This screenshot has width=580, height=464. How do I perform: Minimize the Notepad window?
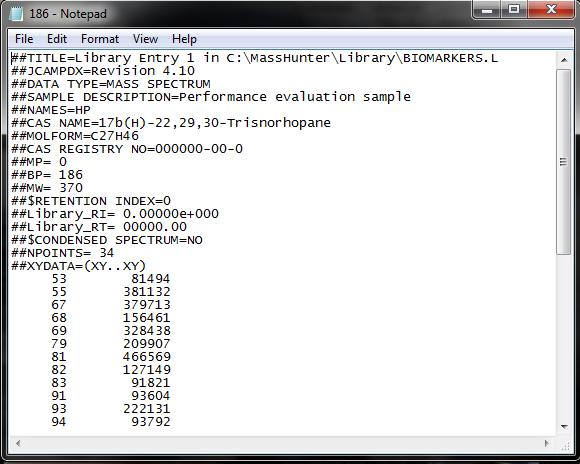click(x=487, y=10)
